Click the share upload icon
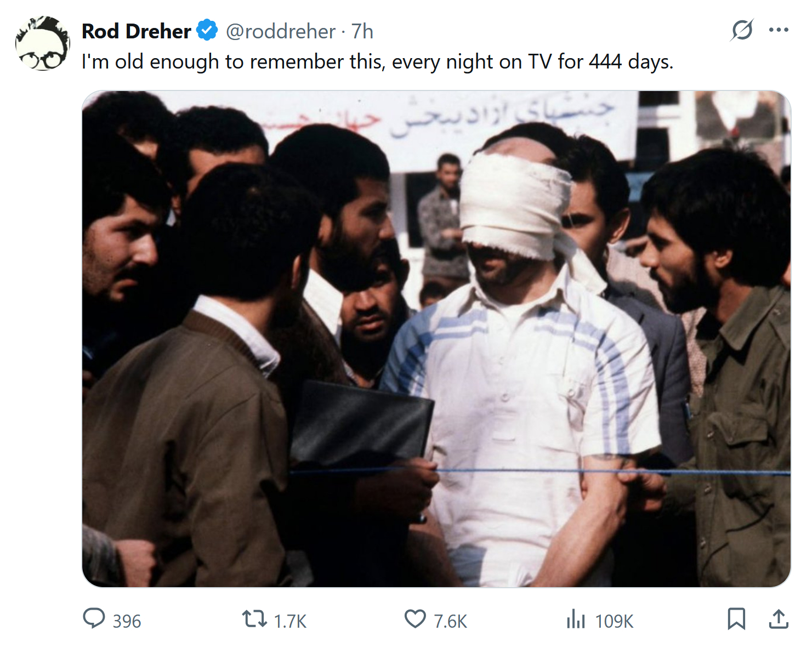 (x=779, y=619)
